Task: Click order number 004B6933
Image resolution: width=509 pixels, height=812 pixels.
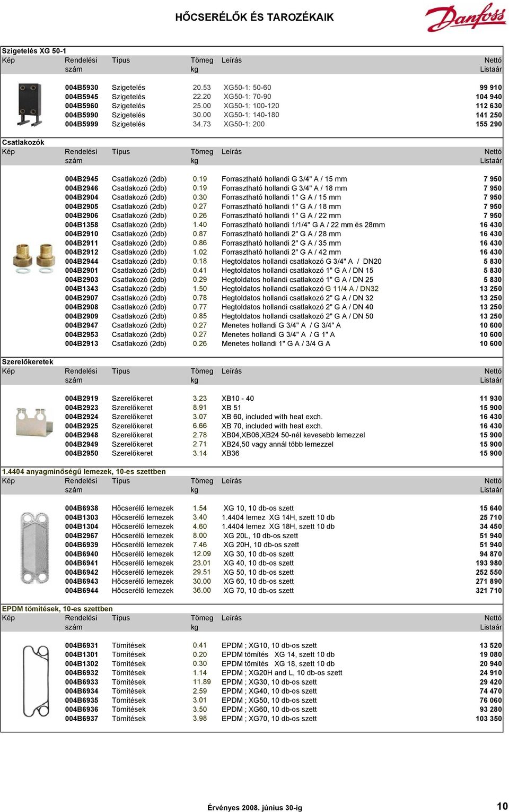Action: 82,682
